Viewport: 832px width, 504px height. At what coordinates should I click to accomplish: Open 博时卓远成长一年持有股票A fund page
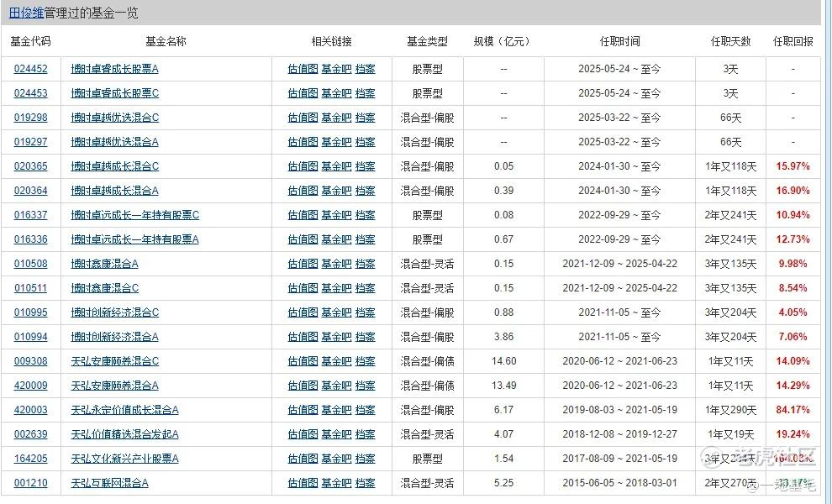click(x=134, y=239)
